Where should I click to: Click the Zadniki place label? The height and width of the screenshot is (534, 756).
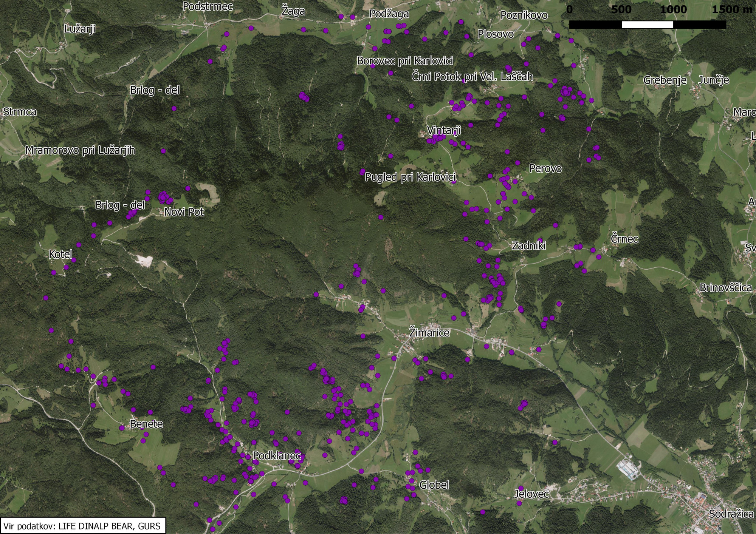(528, 246)
